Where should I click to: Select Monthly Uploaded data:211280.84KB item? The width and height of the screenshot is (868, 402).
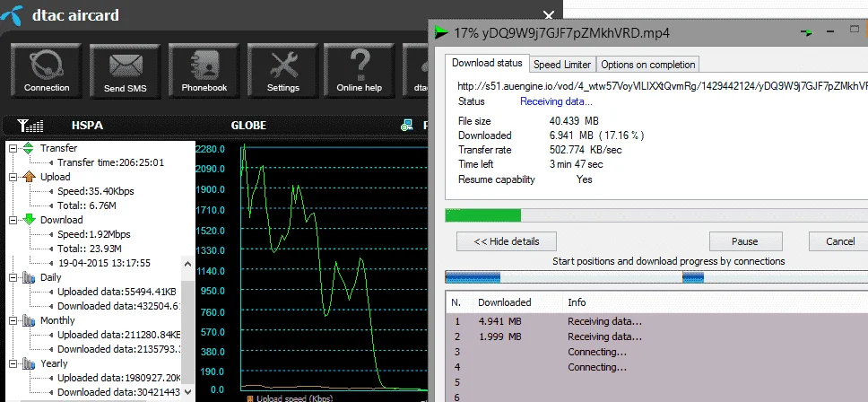click(x=118, y=335)
